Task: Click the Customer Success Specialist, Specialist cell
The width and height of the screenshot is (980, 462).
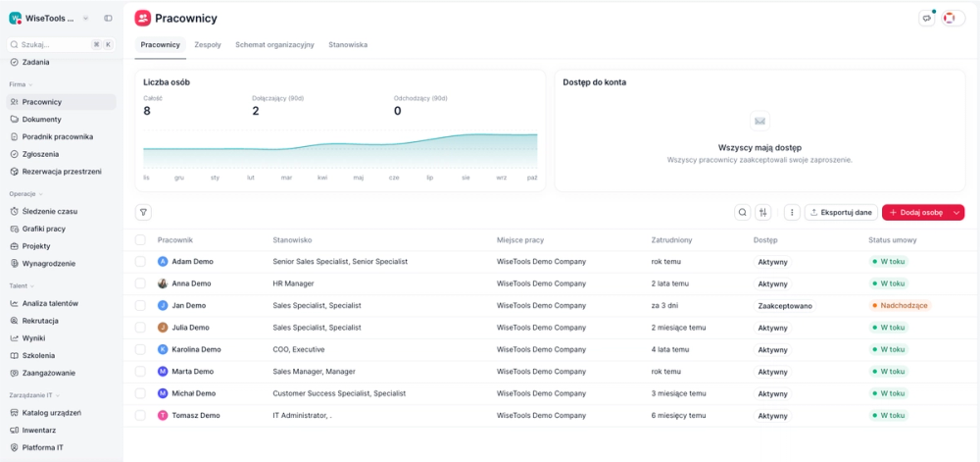Action: click(339, 393)
